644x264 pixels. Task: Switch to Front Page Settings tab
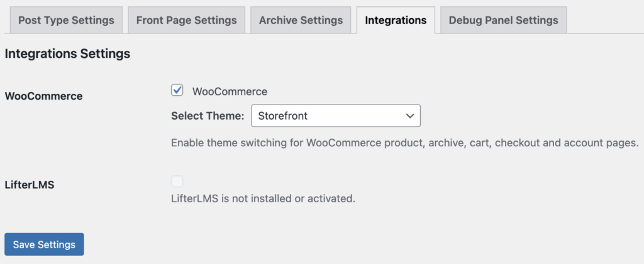pos(186,20)
